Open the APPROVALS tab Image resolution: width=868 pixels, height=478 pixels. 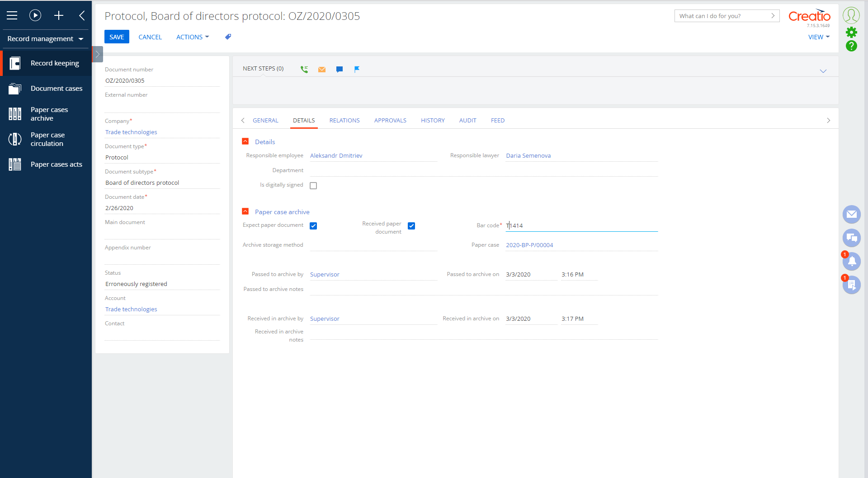[x=390, y=120]
